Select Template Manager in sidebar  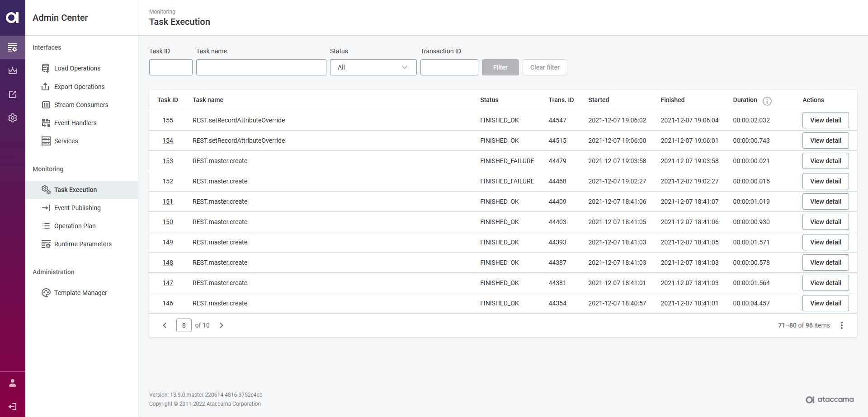[x=80, y=293]
